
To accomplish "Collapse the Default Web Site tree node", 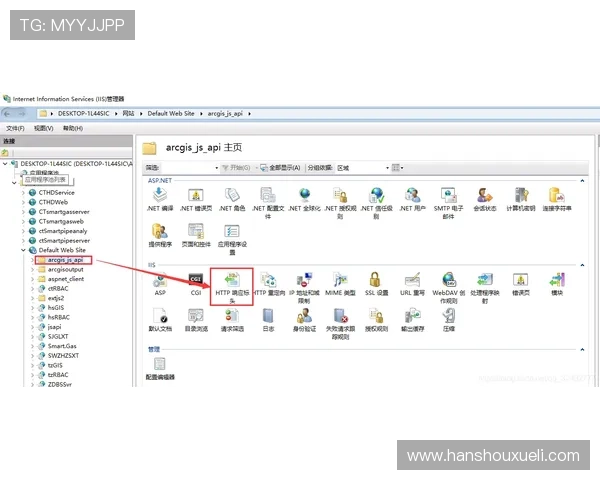I will [x=23, y=250].
